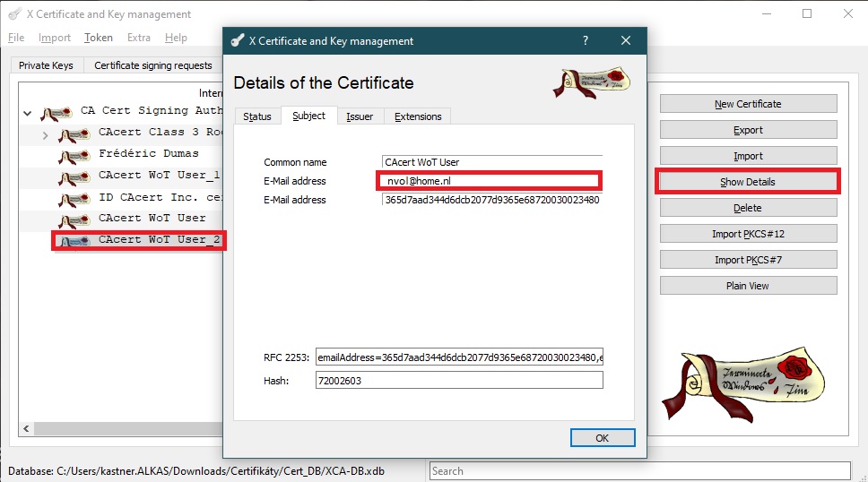Open the Extensions tab
Image resolution: width=868 pixels, height=482 pixels.
coord(418,116)
